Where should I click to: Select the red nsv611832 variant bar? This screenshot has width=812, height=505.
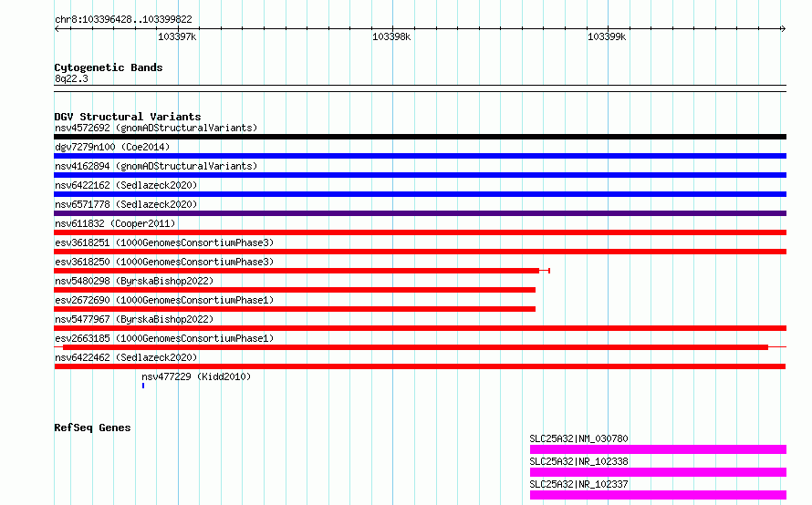420,232
